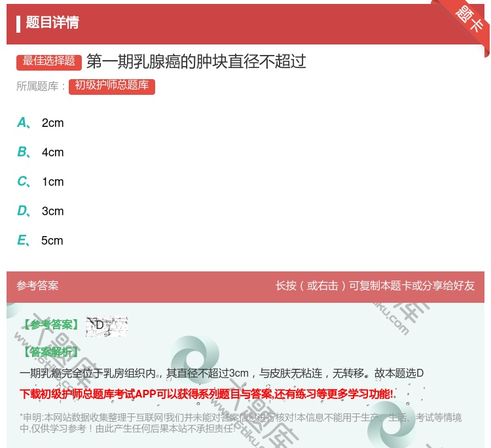The height and width of the screenshot is (448, 491).
Task: Click the 长按（或右击）可复制本题卡 hint text
Action: point(375,286)
